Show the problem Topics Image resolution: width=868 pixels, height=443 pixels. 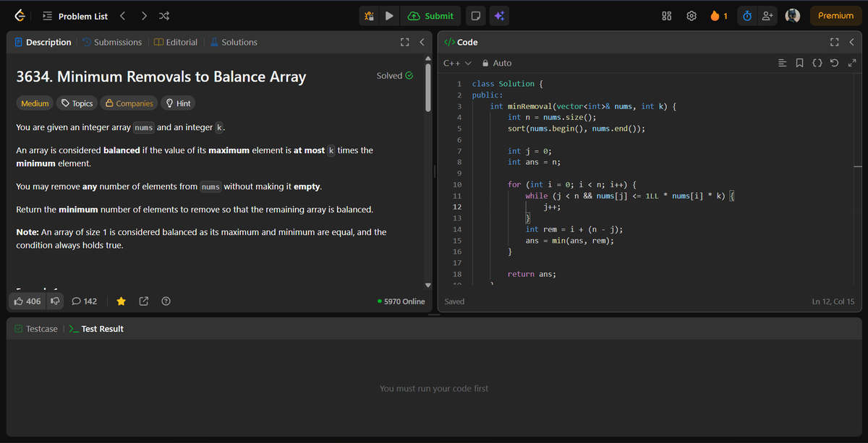click(77, 103)
